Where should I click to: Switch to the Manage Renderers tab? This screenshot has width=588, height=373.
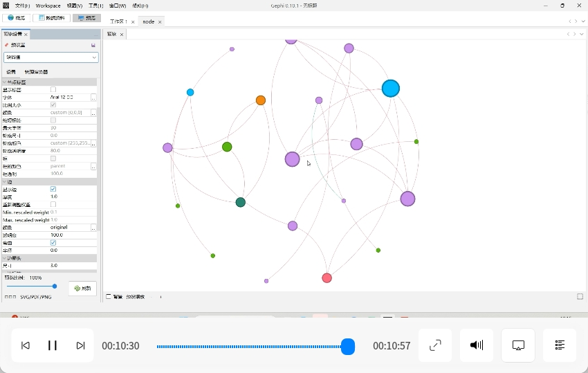tap(36, 72)
